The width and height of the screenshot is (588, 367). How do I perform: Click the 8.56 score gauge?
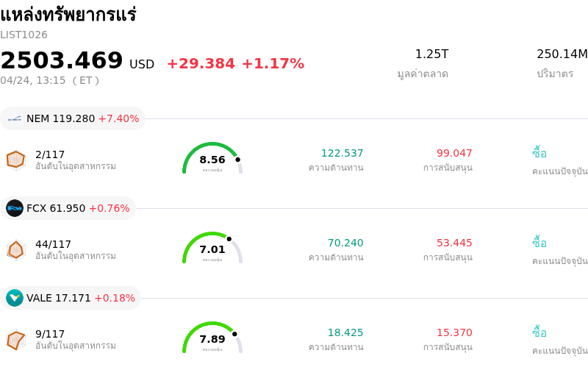tap(212, 160)
